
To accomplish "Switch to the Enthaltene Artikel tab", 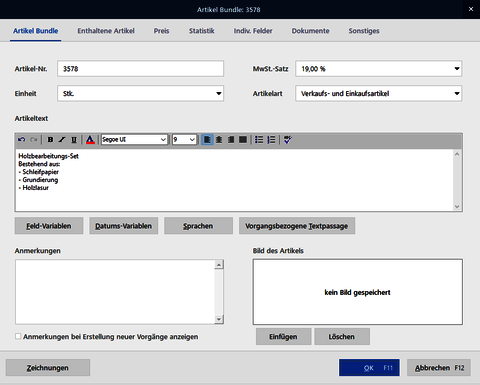I will point(106,31).
